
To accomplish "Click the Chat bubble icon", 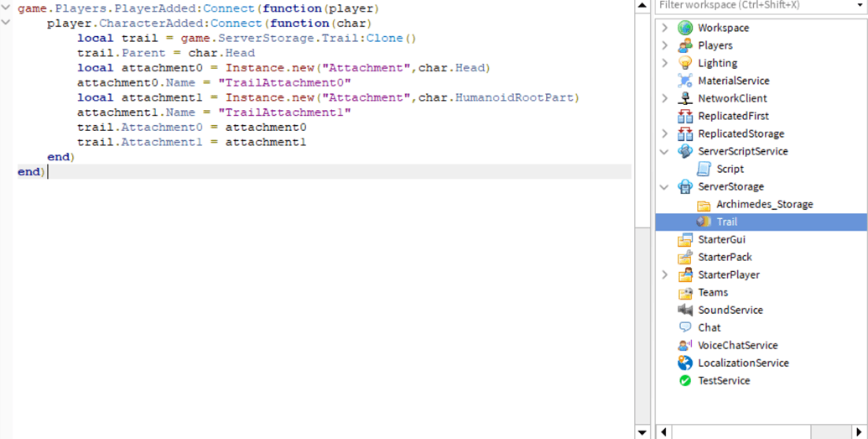I will point(685,327).
